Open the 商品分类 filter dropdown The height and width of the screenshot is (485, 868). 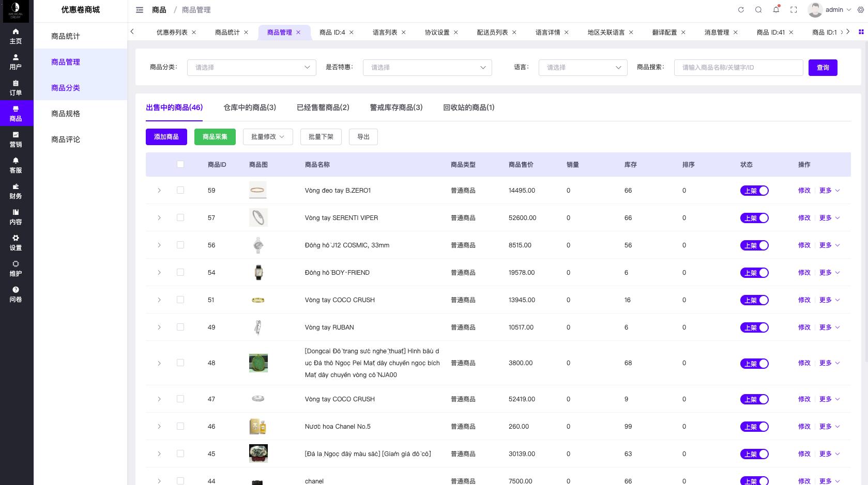click(x=251, y=68)
